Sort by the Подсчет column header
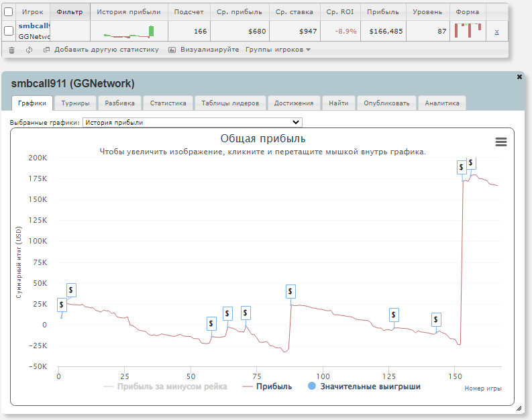 (x=189, y=12)
